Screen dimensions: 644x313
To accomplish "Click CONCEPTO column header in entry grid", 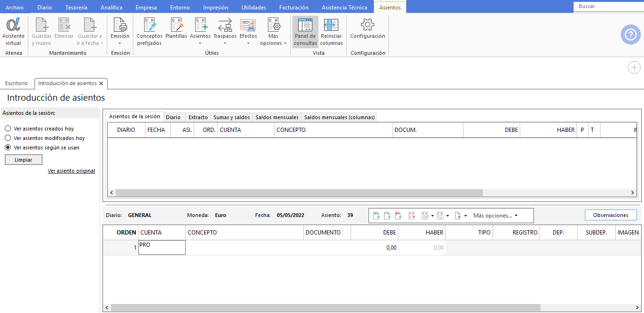I will 245,233.
